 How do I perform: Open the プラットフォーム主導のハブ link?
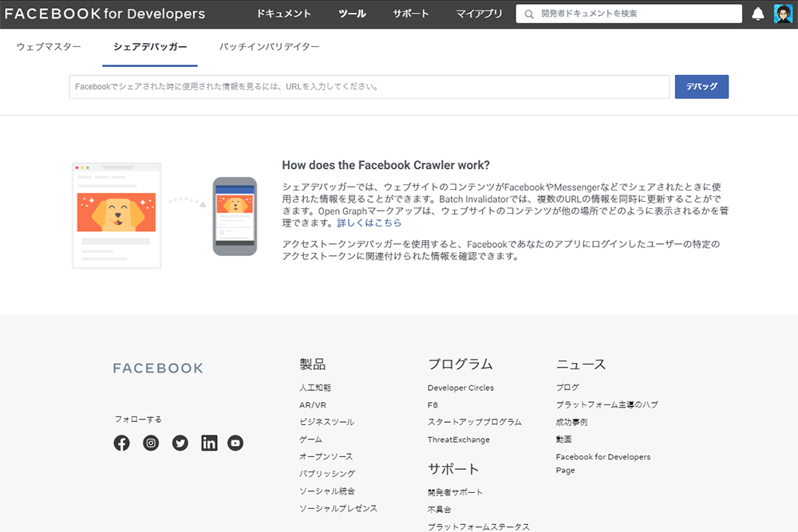coord(606,405)
